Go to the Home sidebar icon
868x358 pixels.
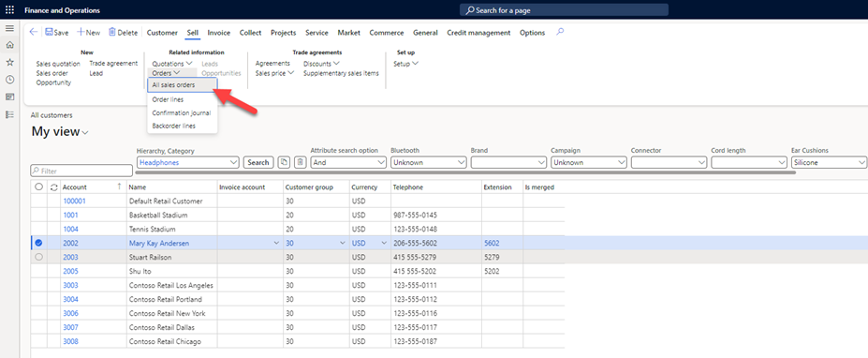[x=9, y=45]
